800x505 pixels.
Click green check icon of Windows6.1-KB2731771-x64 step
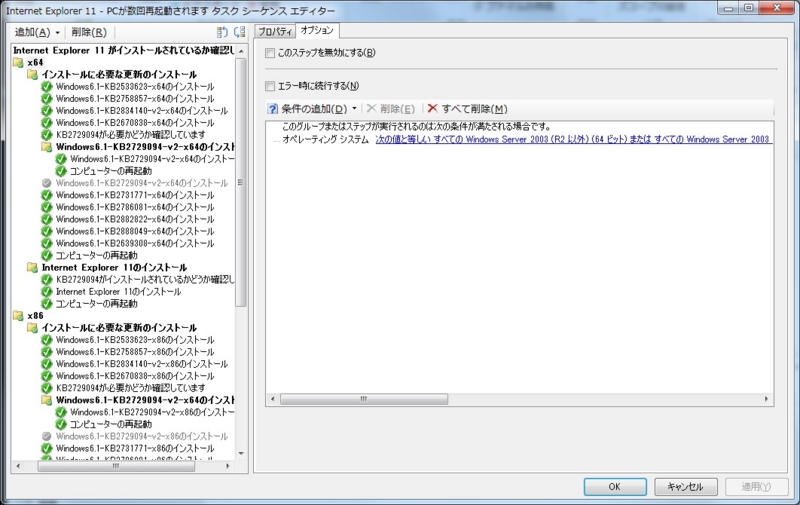point(47,195)
